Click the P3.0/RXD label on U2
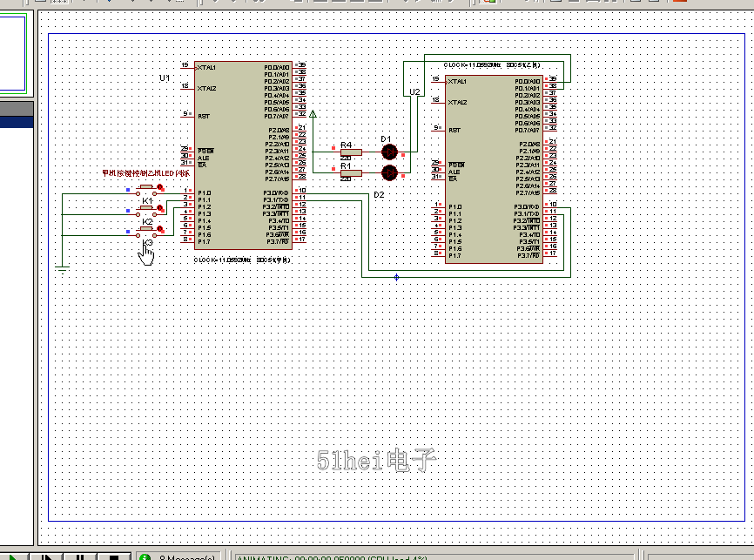Screen dimensions: 754x560 tap(527, 207)
